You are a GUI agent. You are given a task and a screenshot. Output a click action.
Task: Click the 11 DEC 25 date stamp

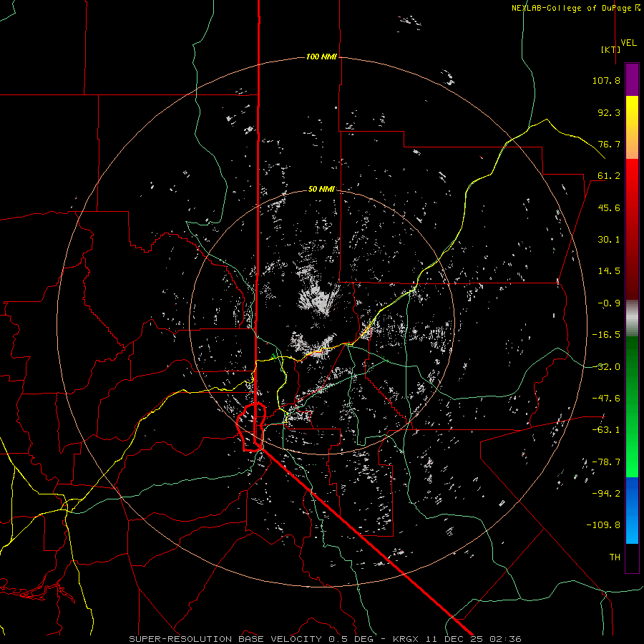(457, 639)
